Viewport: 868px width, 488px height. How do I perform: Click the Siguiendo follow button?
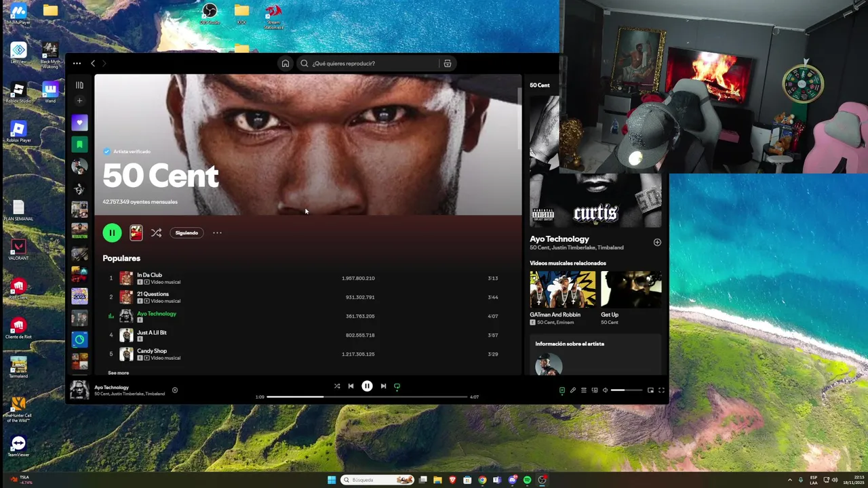pos(186,232)
